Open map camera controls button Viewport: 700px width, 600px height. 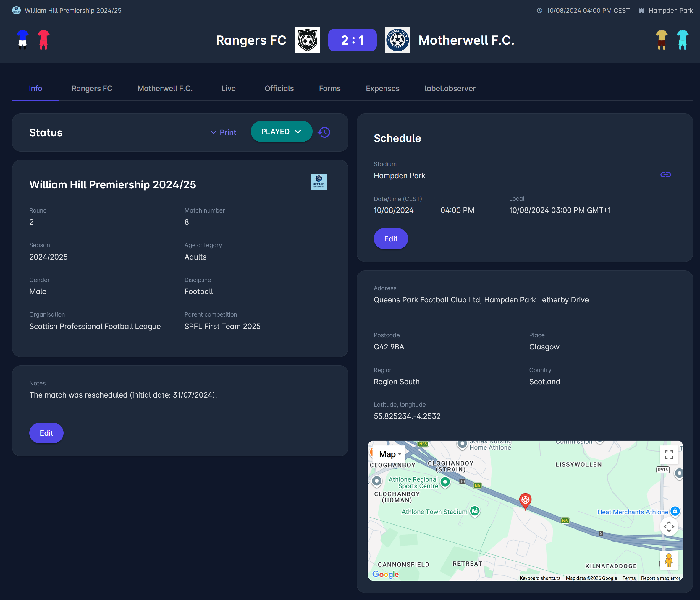(x=669, y=526)
